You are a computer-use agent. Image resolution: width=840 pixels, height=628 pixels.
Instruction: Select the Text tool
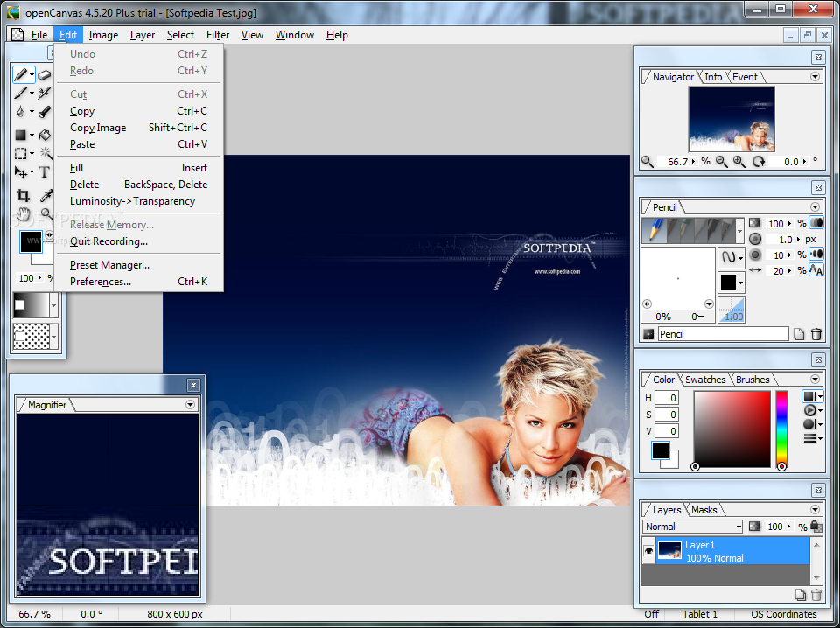coord(45,172)
